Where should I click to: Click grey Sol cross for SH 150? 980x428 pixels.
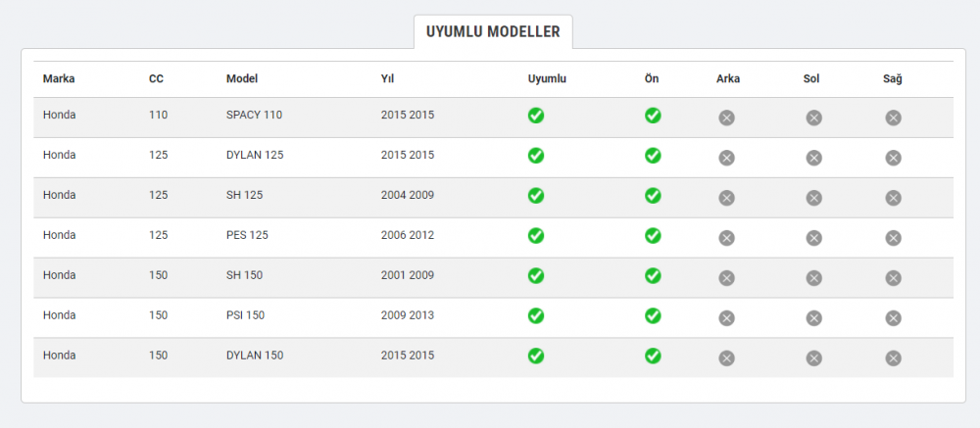tap(813, 277)
